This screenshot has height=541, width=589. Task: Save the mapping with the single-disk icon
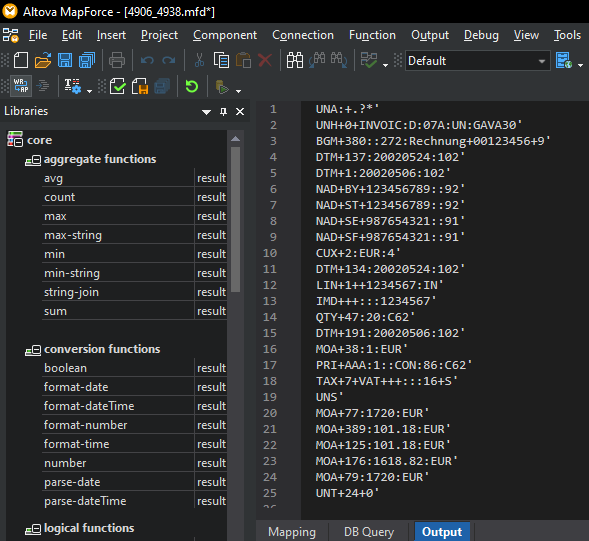pyautogui.click(x=65, y=60)
